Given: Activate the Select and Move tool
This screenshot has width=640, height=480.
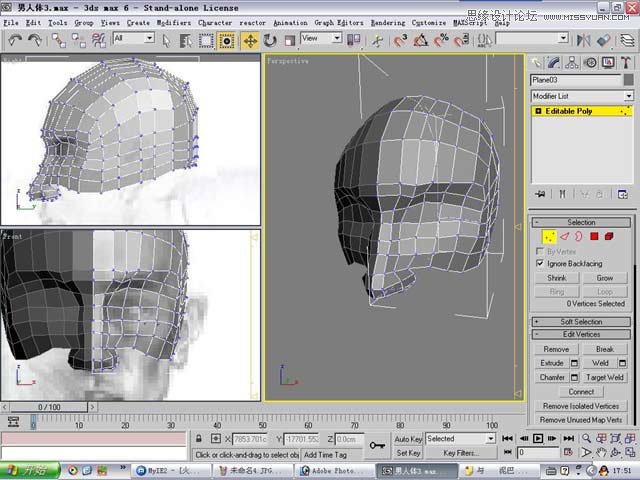Looking at the screenshot, I should click(x=250, y=41).
